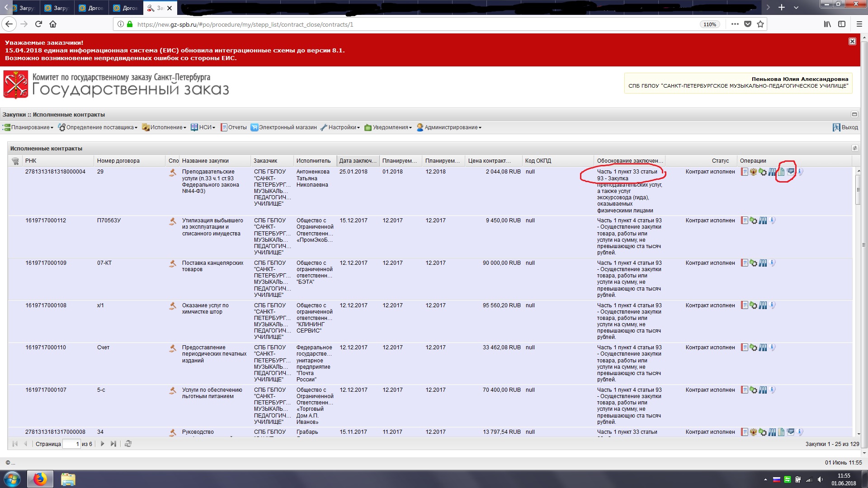The image size is (868, 488).
Task: Open binders icon for row 1619717000112
Action: pyautogui.click(x=763, y=221)
